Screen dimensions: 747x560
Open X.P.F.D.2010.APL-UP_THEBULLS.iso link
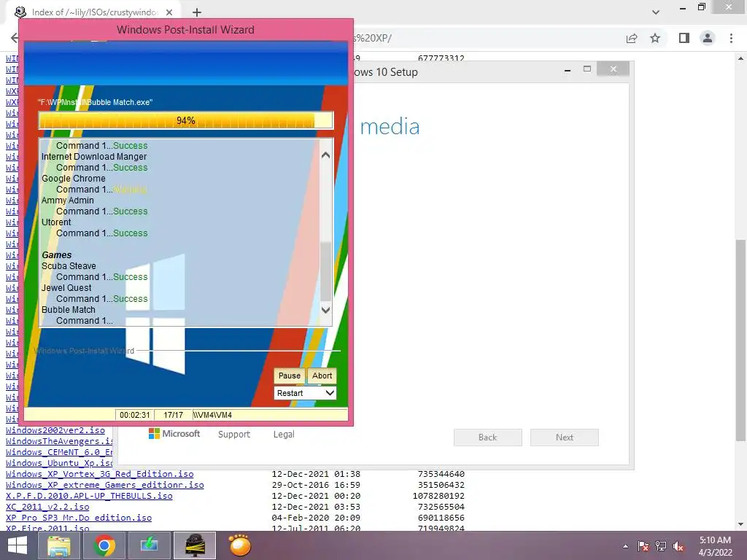(x=89, y=496)
